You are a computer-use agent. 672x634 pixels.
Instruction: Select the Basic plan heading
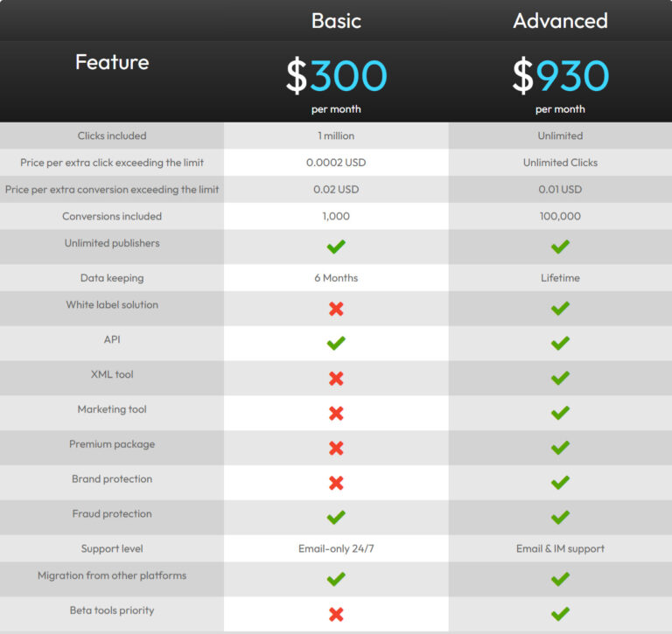point(336,21)
